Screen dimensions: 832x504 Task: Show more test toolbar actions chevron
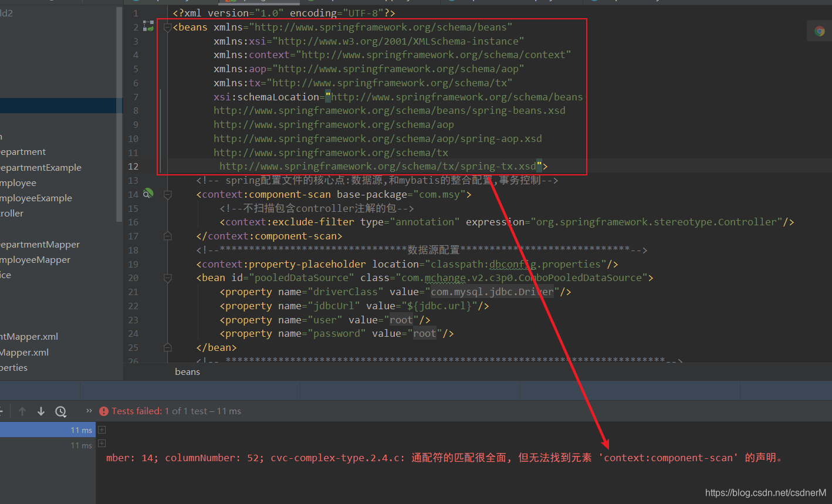pos(89,411)
